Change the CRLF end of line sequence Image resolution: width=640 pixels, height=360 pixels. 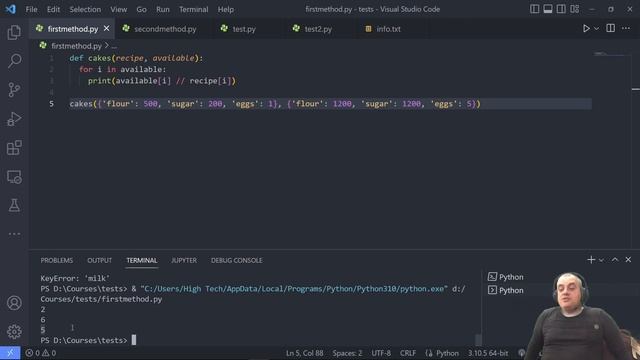408,353
